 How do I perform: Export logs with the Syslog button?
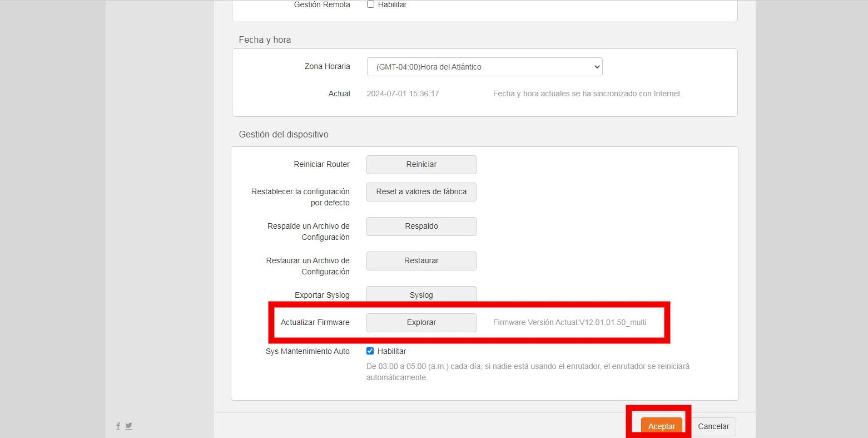421,294
